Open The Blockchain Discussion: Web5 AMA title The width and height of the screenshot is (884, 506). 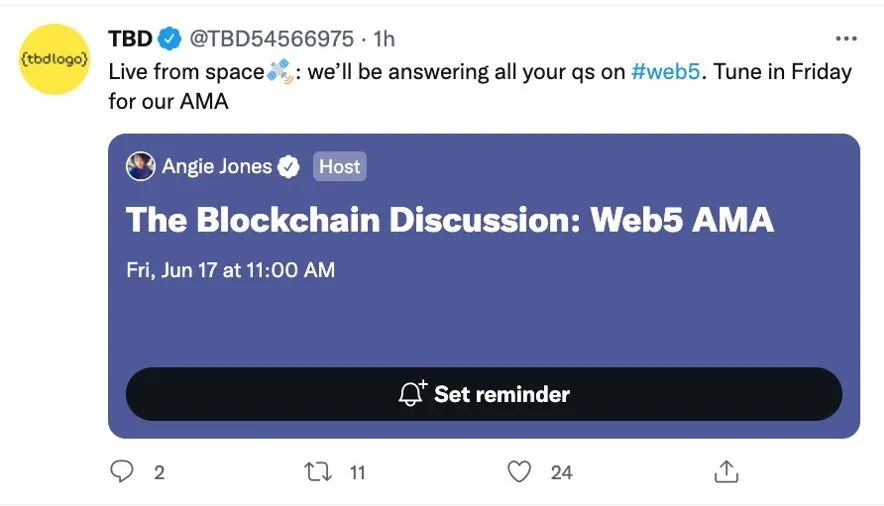point(449,220)
